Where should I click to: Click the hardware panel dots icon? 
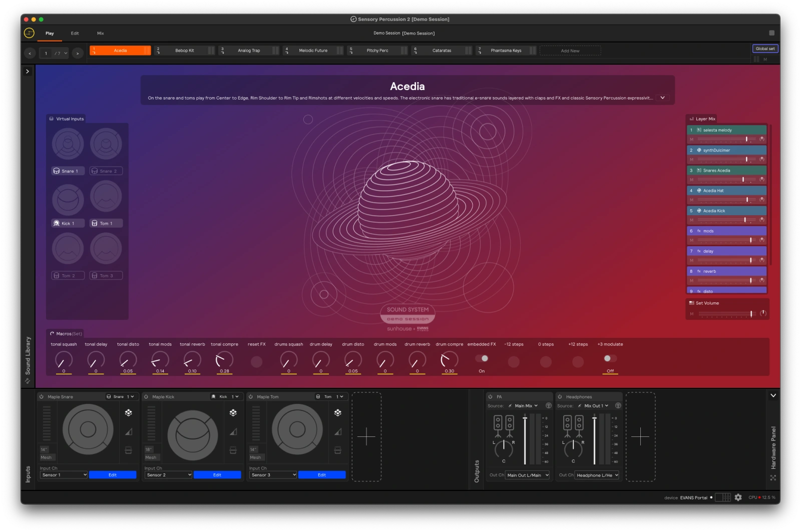(773, 478)
